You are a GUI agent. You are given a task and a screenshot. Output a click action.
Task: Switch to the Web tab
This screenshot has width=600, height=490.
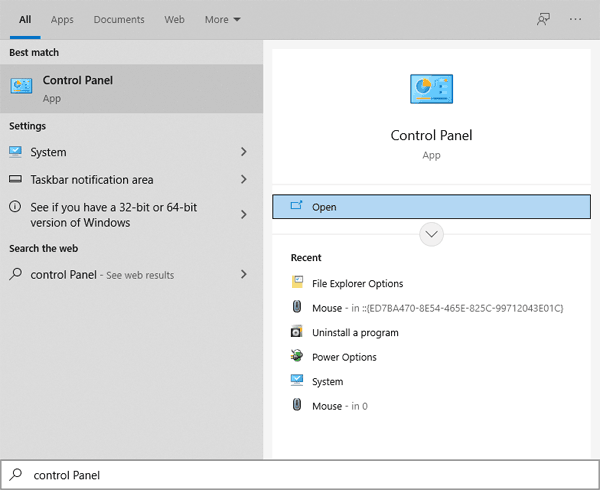(x=174, y=20)
